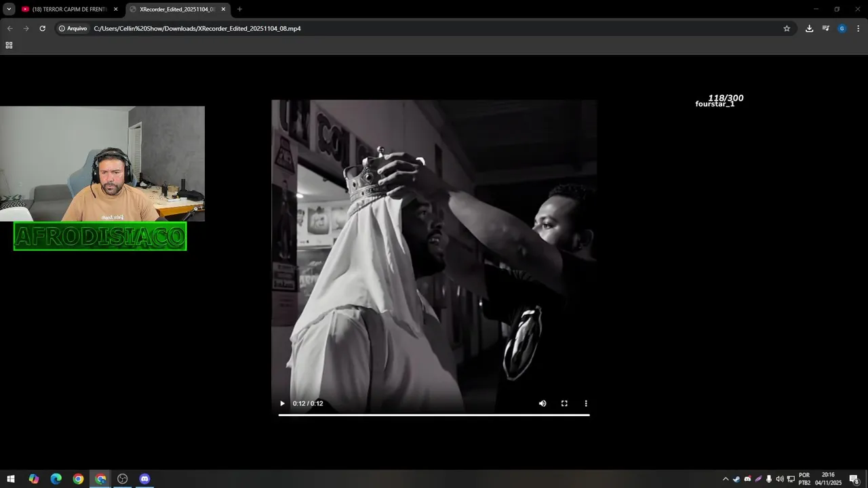Click the 0:12 / 0:12 time display
The width and height of the screenshot is (868, 488).
pos(308,403)
